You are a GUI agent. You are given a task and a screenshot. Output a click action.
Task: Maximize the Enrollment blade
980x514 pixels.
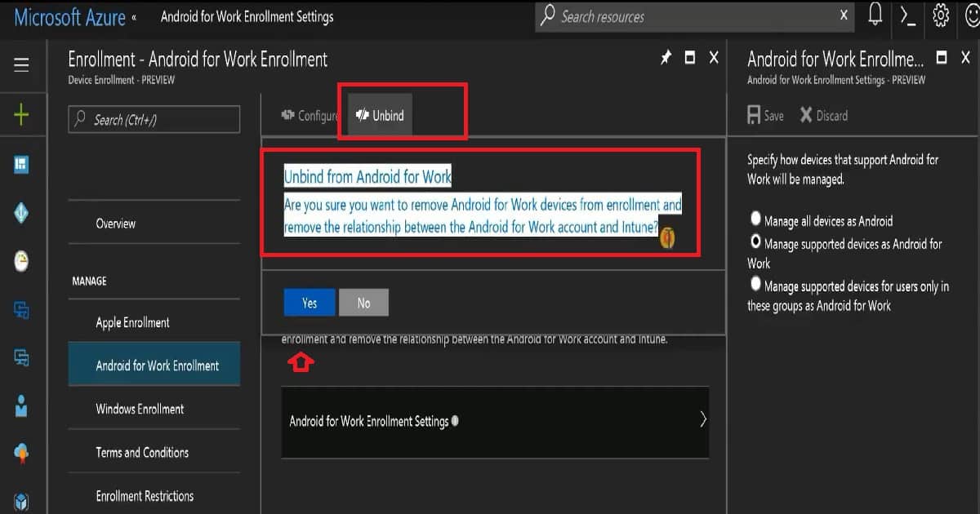690,57
